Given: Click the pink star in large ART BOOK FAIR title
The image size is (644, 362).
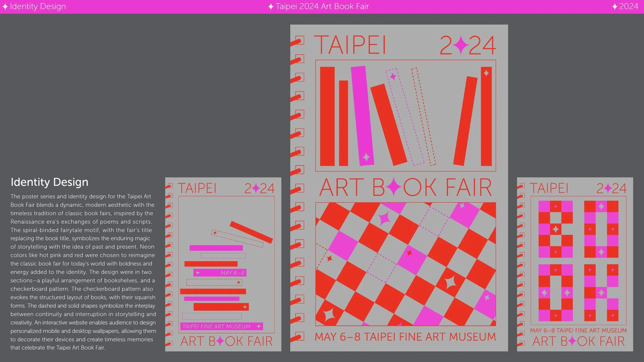Looking at the screenshot, I should (394, 187).
